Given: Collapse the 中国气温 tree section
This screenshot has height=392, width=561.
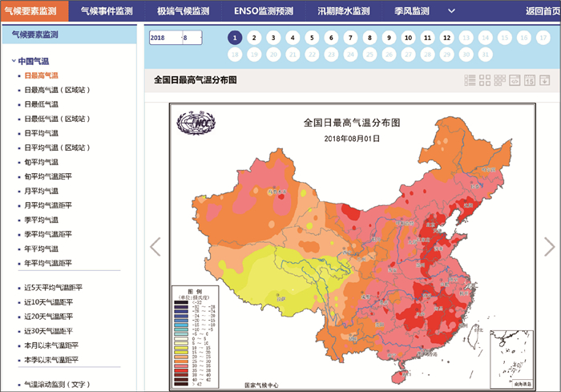Looking at the screenshot, I should 14,61.
